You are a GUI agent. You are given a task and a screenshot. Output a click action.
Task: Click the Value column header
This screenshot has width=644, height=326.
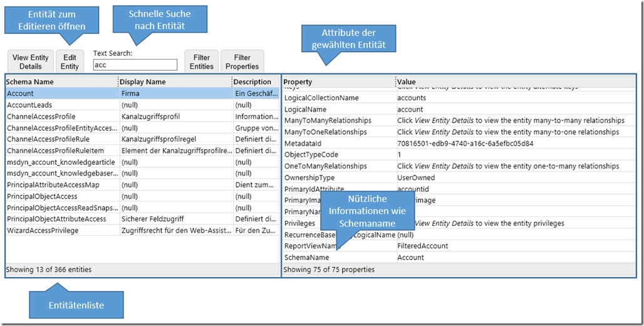(x=514, y=81)
